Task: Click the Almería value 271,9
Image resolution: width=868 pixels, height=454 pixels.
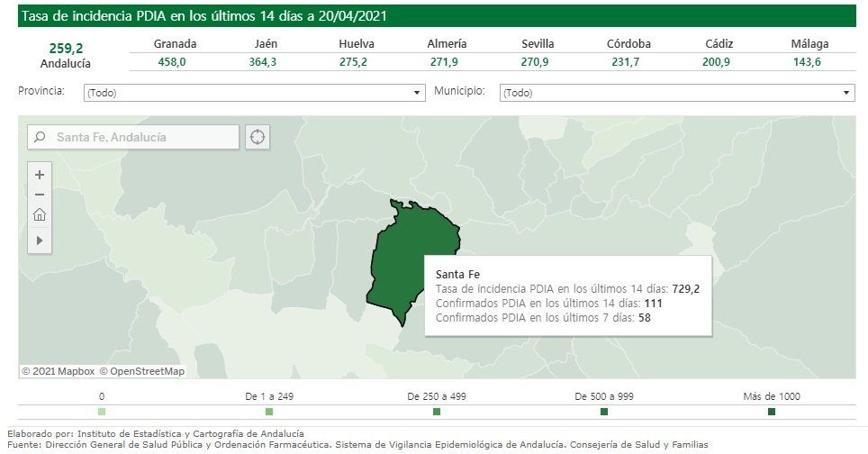Action: pyautogui.click(x=444, y=62)
